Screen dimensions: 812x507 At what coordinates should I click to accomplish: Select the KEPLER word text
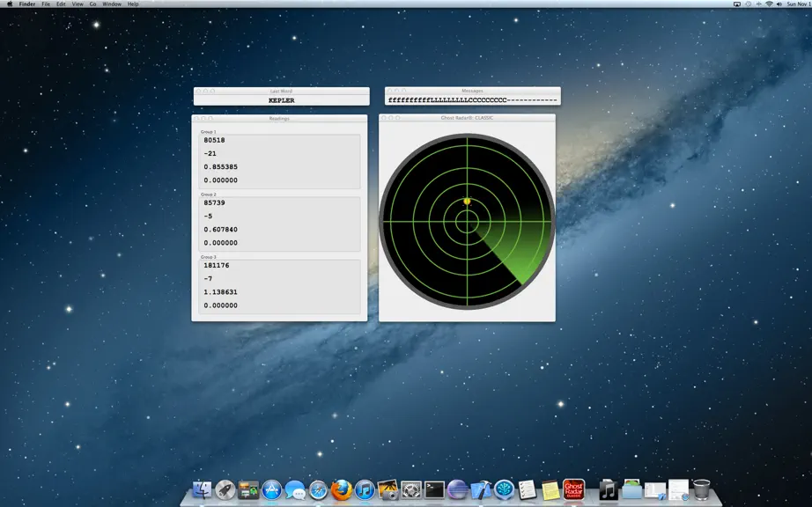click(x=282, y=100)
